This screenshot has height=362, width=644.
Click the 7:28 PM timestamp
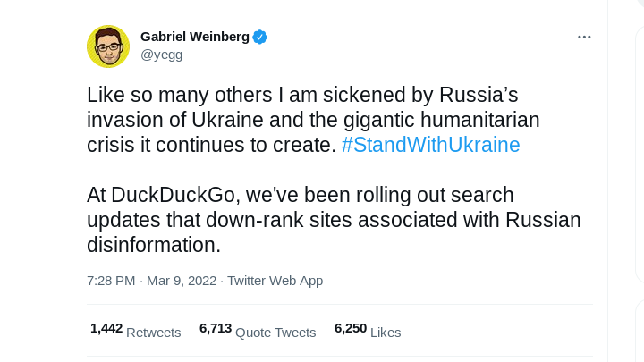(x=111, y=281)
